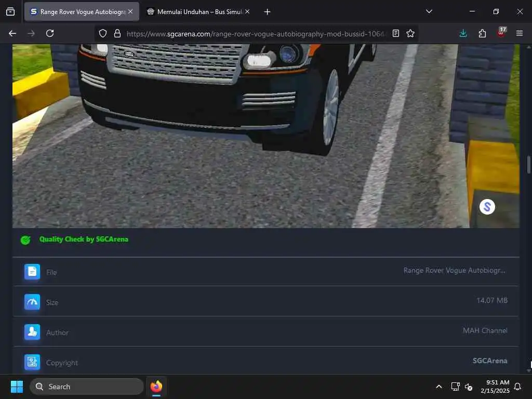Open the extensions puzzle menu
The width and height of the screenshot is (532, 399).
(x=482, y=33)
